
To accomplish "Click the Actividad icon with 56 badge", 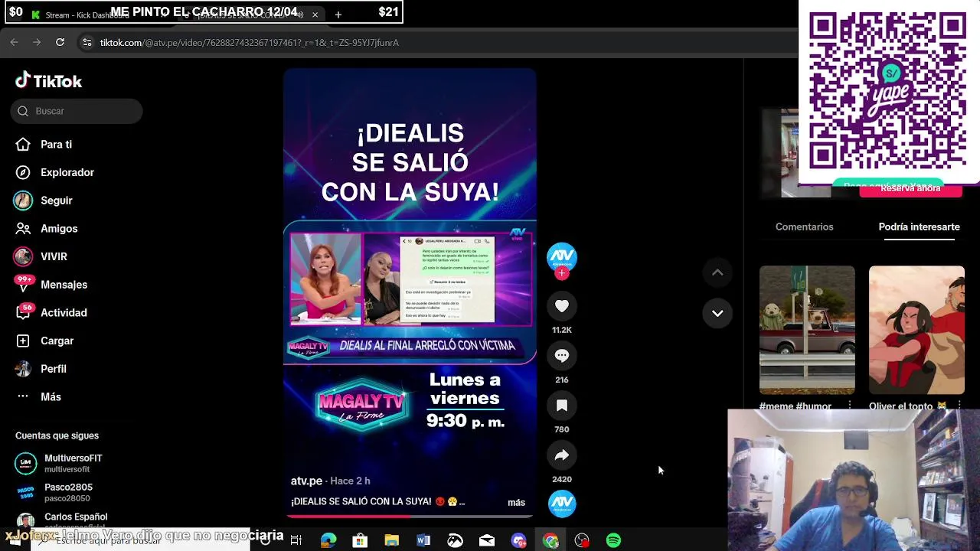I will pyautogui.click(x=23, y=312).
